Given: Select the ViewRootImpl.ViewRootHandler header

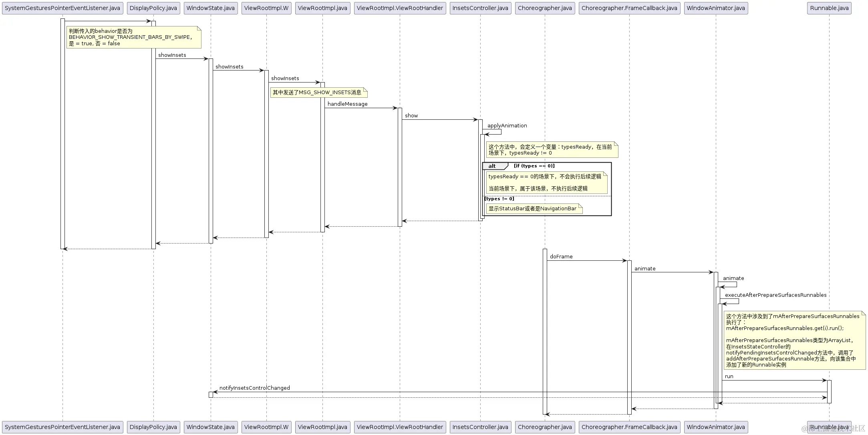Looking at the screenshot, I should (x=399, y=8).
